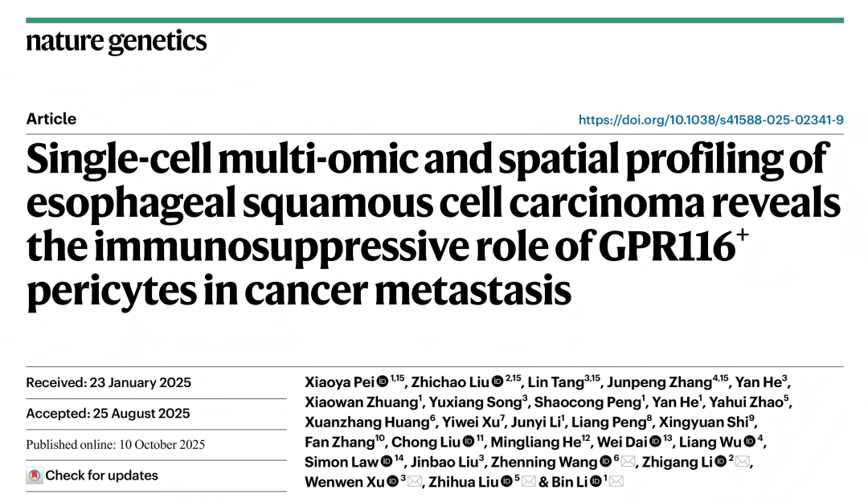Email Wenwen Xu via envelope icon
Viewport: 868px width, 502px height.
point(415,482)
